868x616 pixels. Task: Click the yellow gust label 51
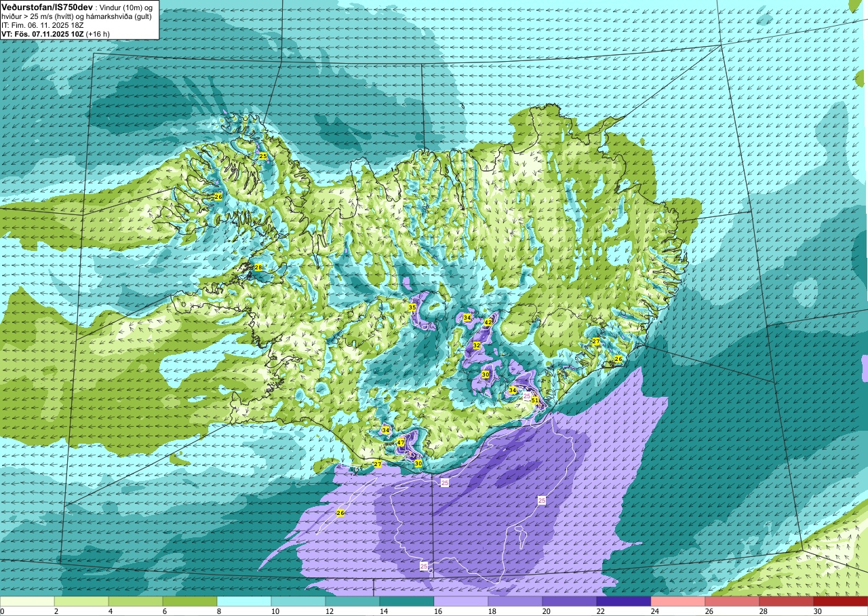click(x=535, y=400)
